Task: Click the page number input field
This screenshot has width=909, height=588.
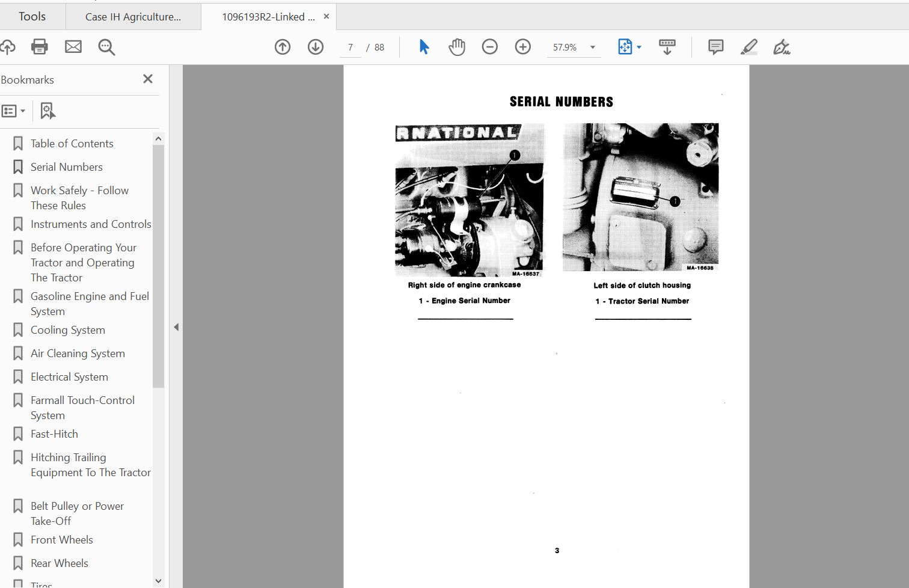Action: pos(350,47)
